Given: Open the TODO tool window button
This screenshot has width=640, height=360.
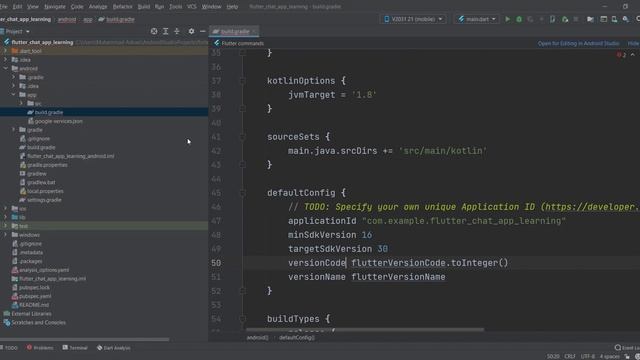Looking at the screenshot, I should [9, 348].
